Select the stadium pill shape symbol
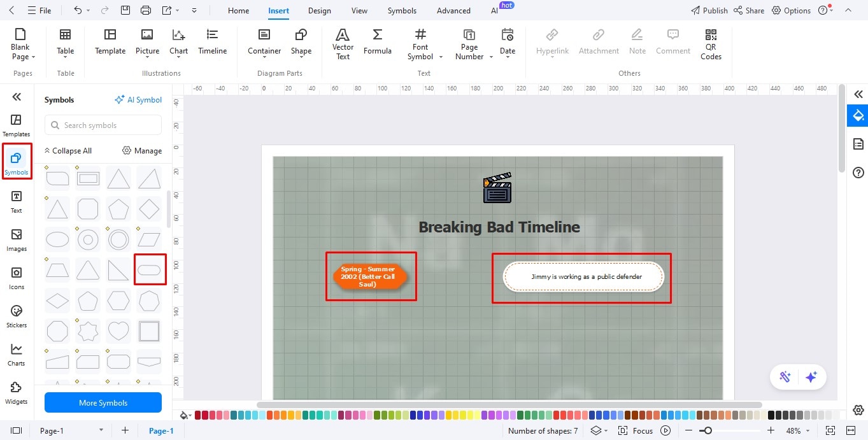 149,270
